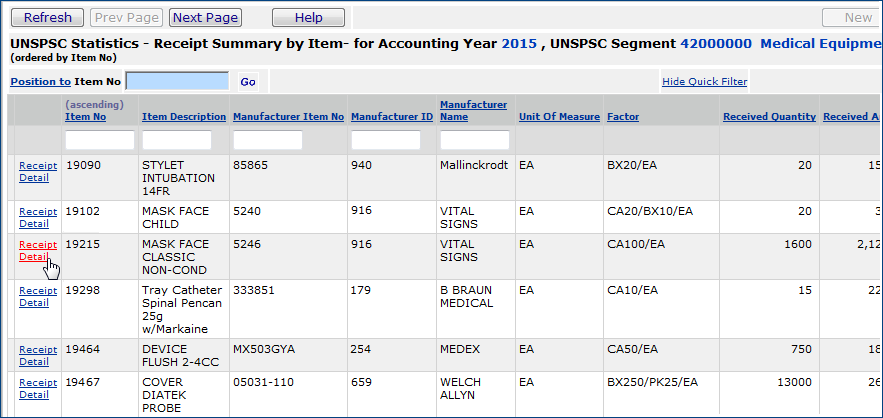Open the Help button
The width and height of the screenshot is (883, 418).
pyautogui.click(x=308, y=18)
